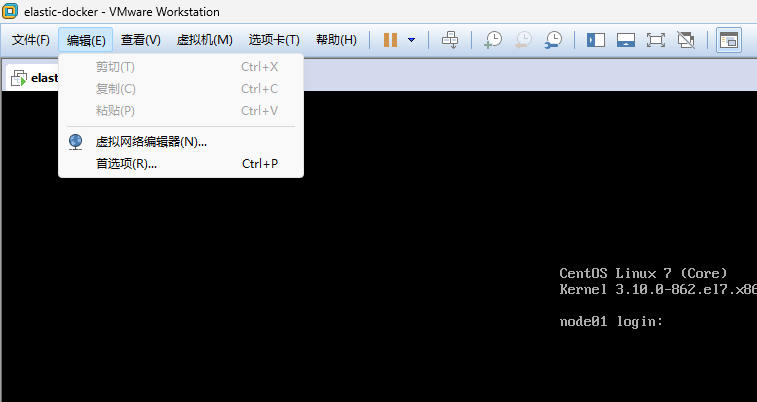
Task: Open the 虚拟机(M) menu
Action: click(205, 40)
